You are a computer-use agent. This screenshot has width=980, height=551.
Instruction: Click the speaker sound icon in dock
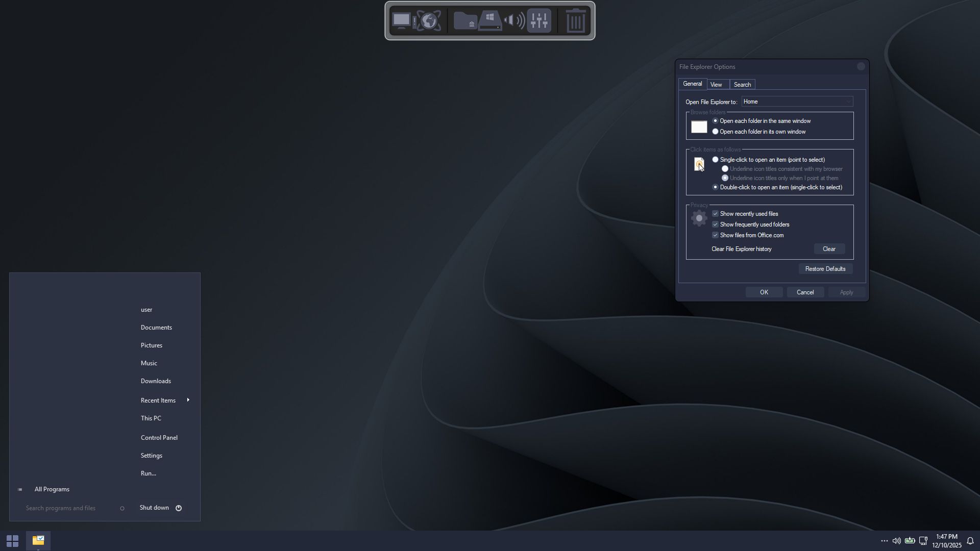click(x=514, y=21)
